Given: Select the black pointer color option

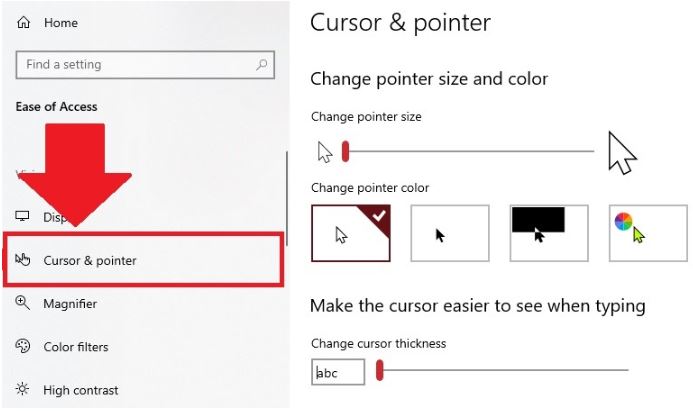Looking at the screenshot, I should pos(449,233).
